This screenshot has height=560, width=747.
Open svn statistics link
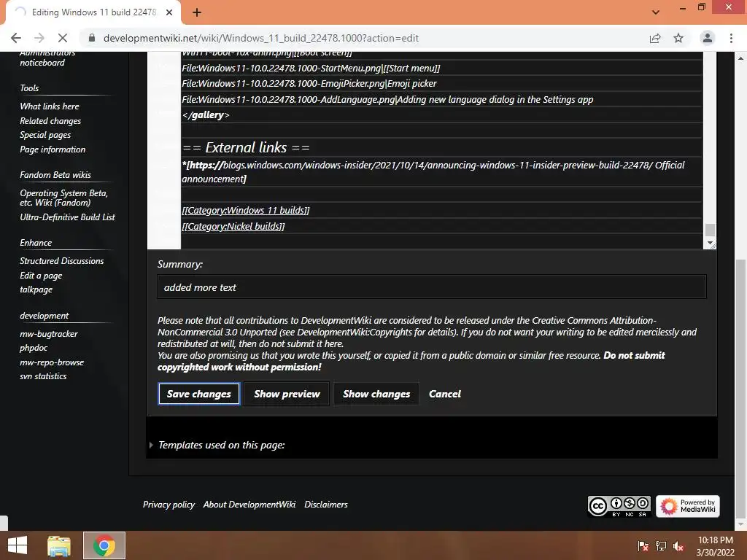click(x=43, y=376)
